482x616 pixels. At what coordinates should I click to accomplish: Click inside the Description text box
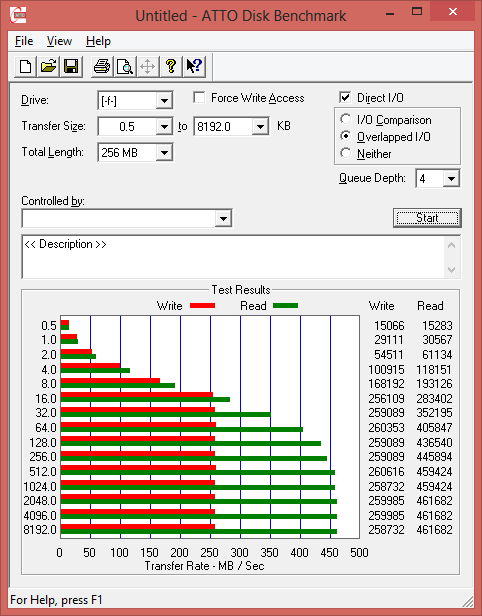(x=234, y=257)
